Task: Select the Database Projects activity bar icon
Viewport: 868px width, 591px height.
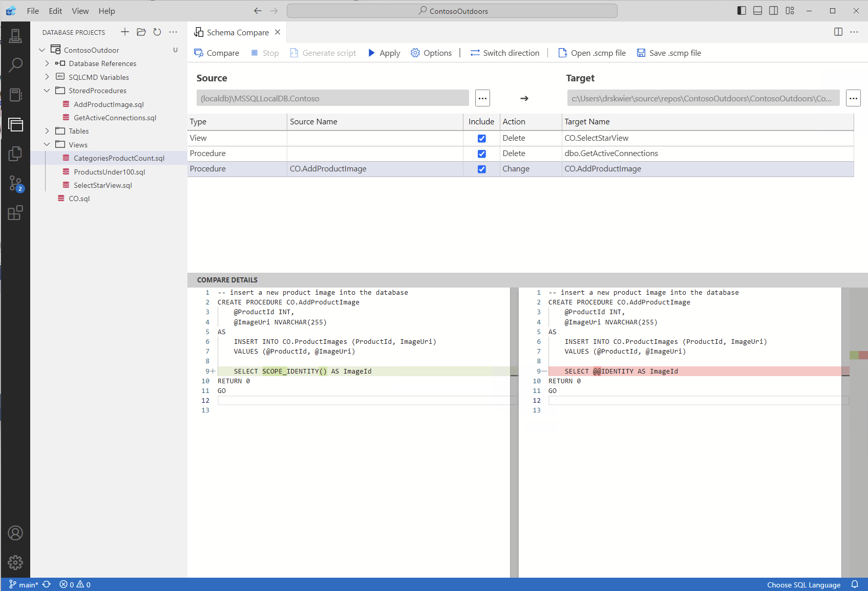Action: pos(15,124)
